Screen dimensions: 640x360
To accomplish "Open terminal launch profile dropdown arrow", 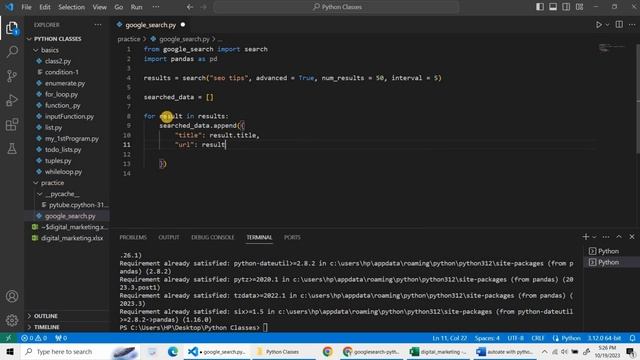I will (x=594, y=237).
